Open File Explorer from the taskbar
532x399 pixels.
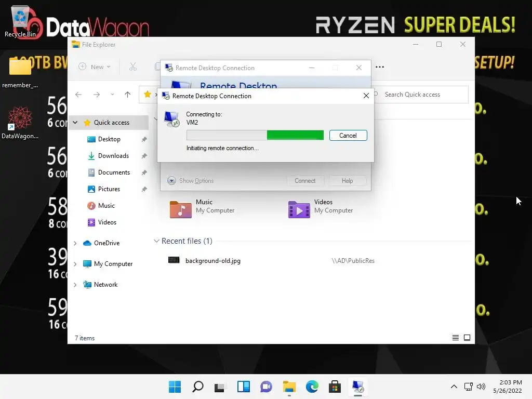289,387
